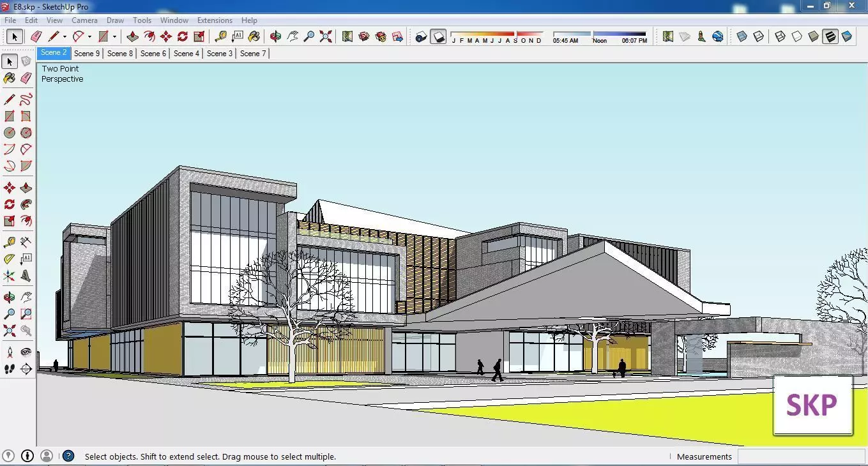Enable the X-Ray face style

[x=742, y=36]
